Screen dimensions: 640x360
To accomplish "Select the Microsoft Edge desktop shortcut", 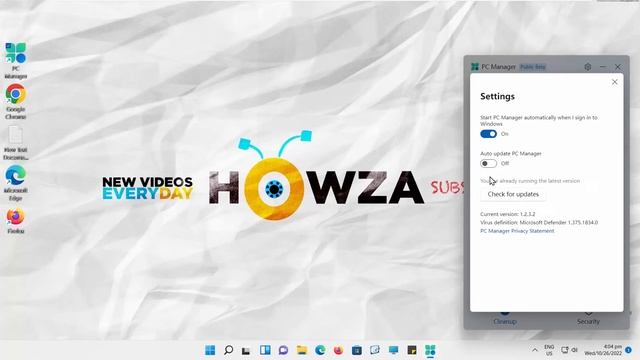I will [x=16, y=183].
